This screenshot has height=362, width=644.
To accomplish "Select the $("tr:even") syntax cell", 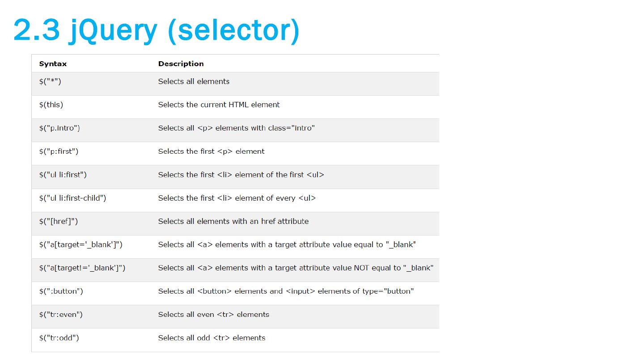I will 61,315.
